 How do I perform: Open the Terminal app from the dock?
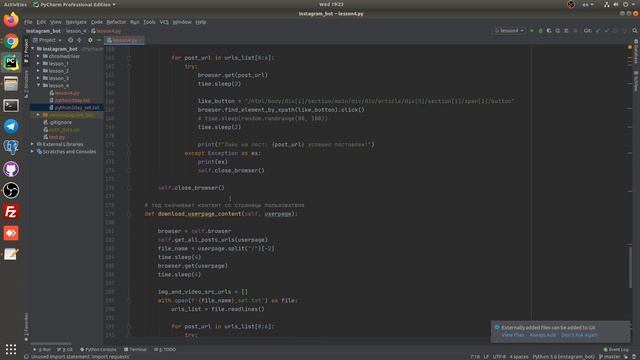click(11, 105)
